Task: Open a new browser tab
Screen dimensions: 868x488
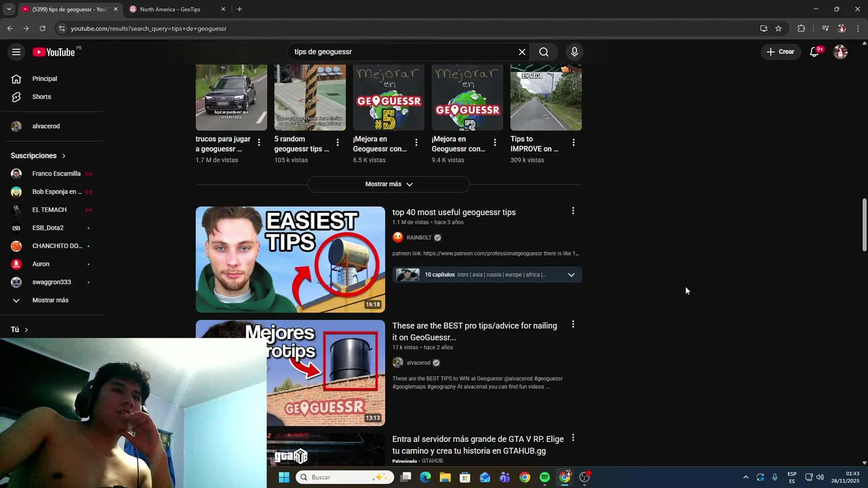Action: point(239,9)
